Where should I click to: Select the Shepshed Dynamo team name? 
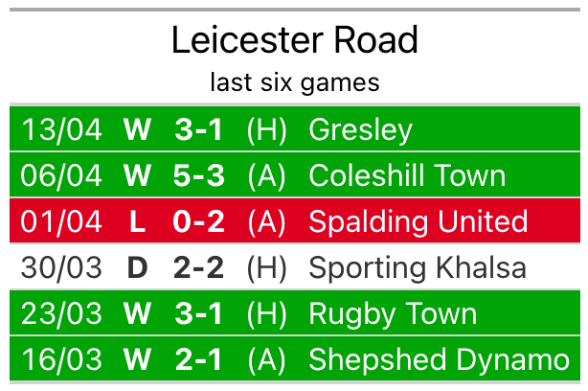439,359
